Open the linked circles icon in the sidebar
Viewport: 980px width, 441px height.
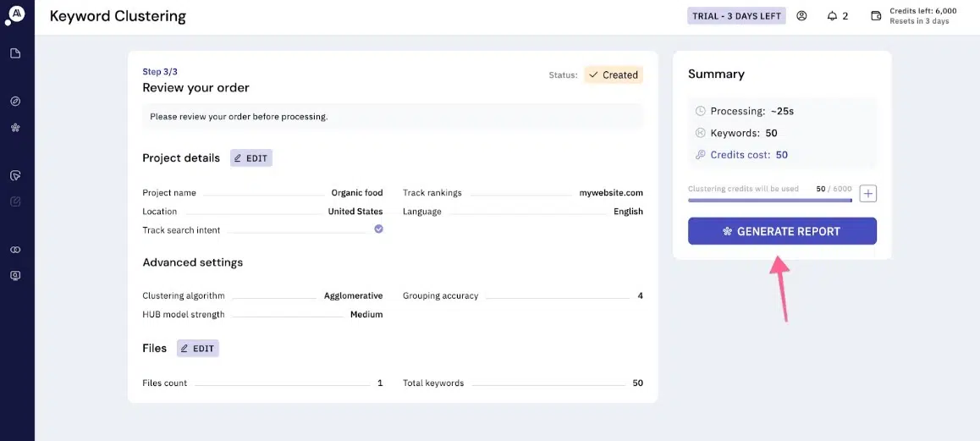click(x=15, y=250)
